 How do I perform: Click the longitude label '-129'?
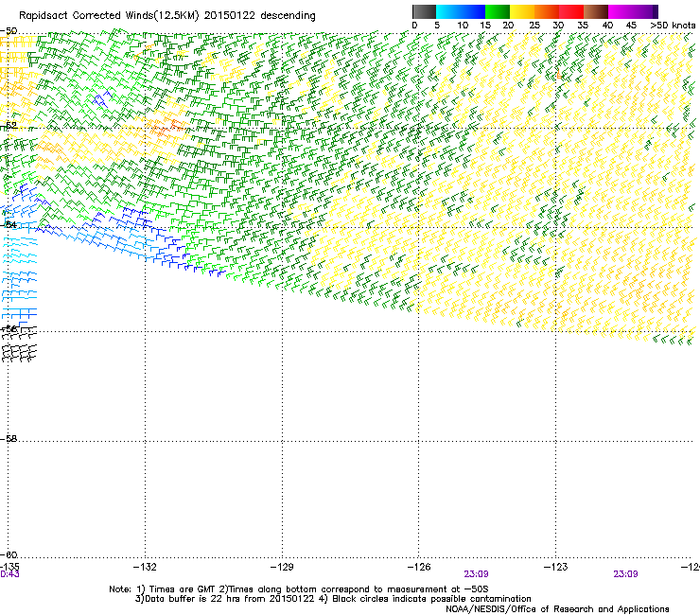pyautogui.click(x=282, y=567)
